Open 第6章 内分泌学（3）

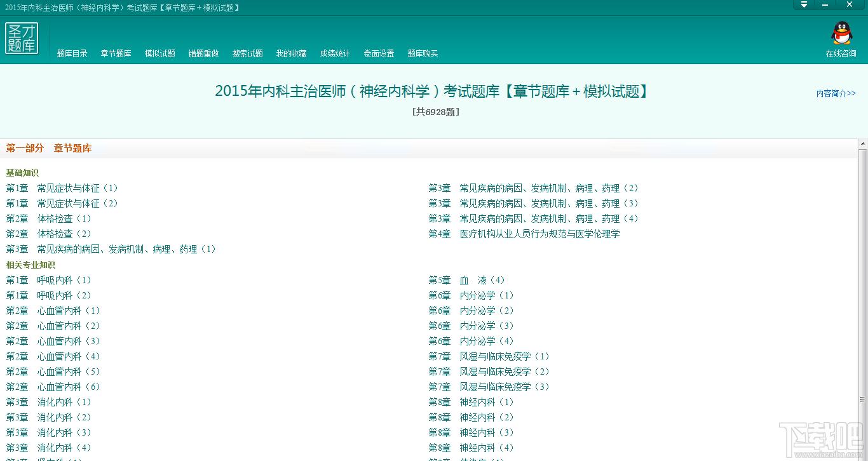pos(471,326)
